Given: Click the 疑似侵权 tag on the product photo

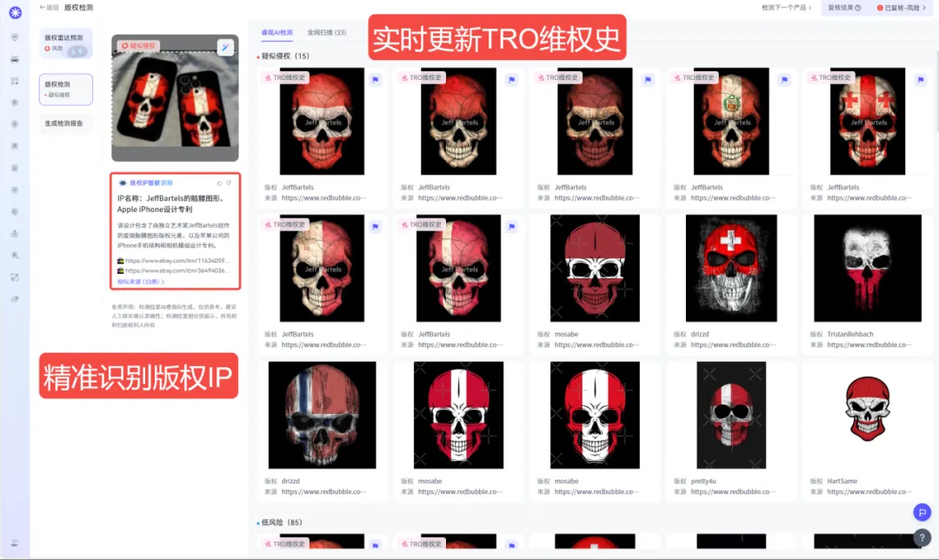Looking at the screenshot, I should point(138,45).
